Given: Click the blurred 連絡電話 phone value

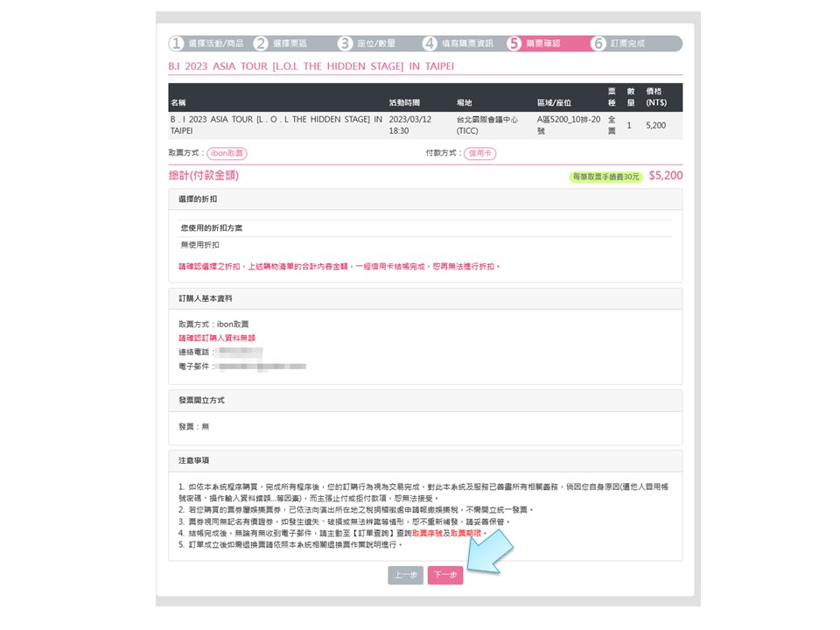Looking at the screenshot, I should click(x=240, y=352).
